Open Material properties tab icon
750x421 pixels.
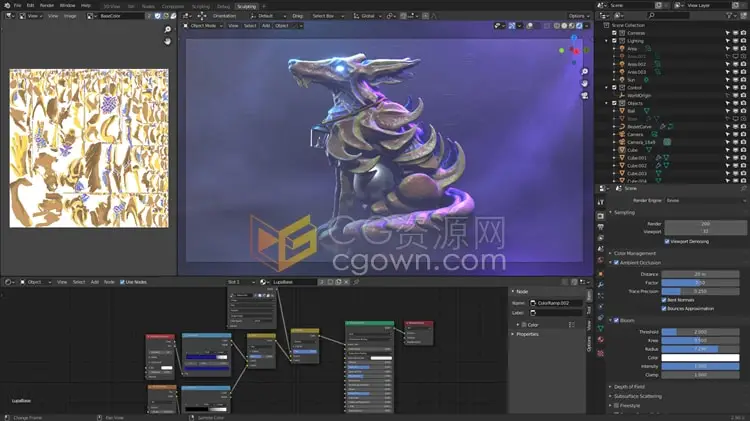pyautogui.click(x=601, y=340)
